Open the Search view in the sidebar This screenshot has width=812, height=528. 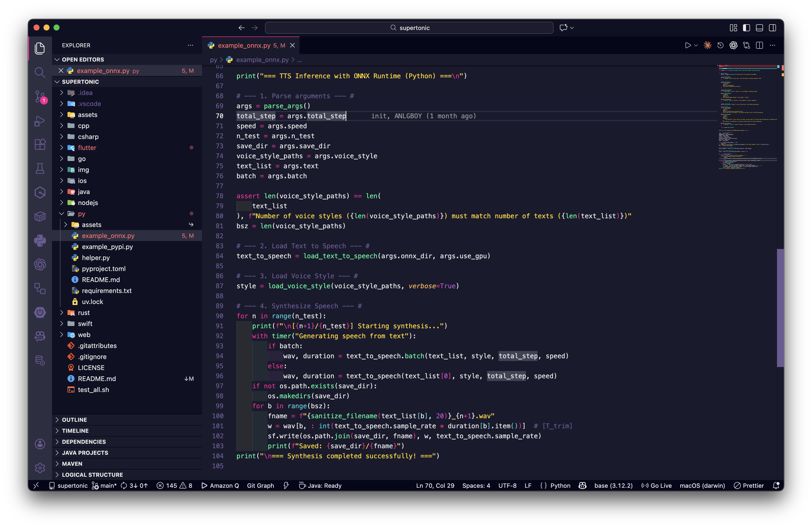[x=40, y=72]
